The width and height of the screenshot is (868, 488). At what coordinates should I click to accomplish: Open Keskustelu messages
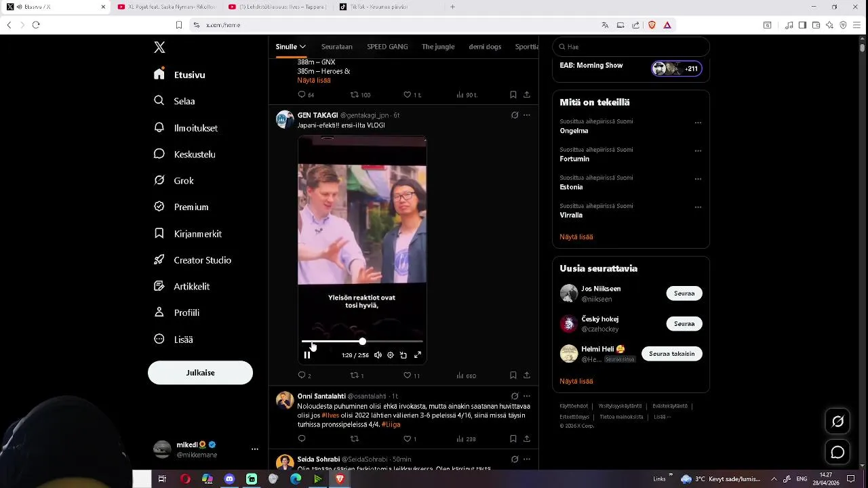(184, 154)
